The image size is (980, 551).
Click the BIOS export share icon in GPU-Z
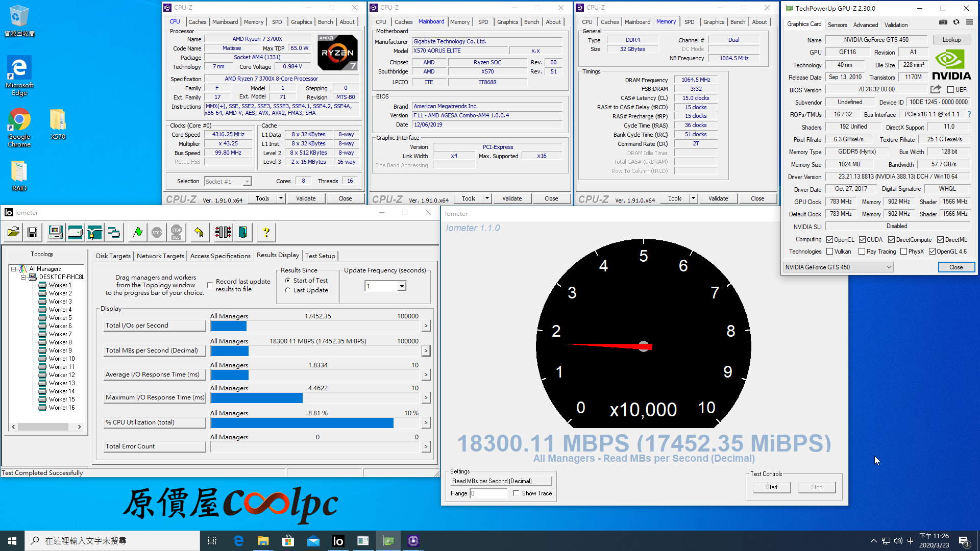935,89
